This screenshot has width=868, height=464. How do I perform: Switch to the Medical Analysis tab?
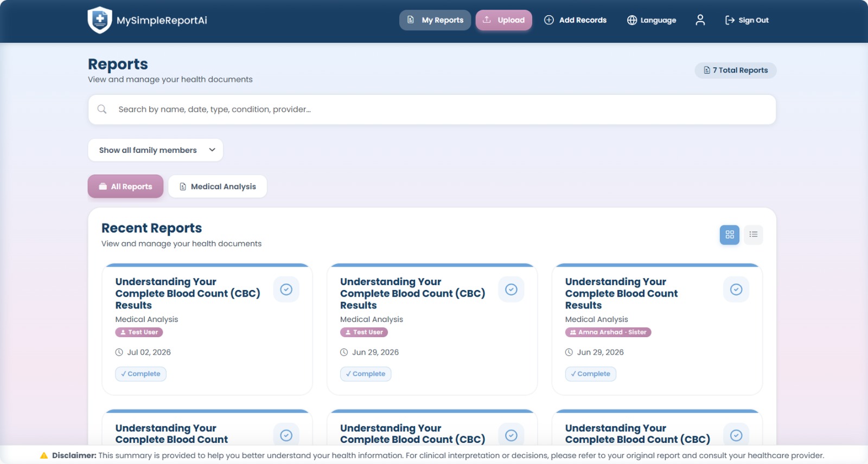pyautogui.click(x=218, y=186)
